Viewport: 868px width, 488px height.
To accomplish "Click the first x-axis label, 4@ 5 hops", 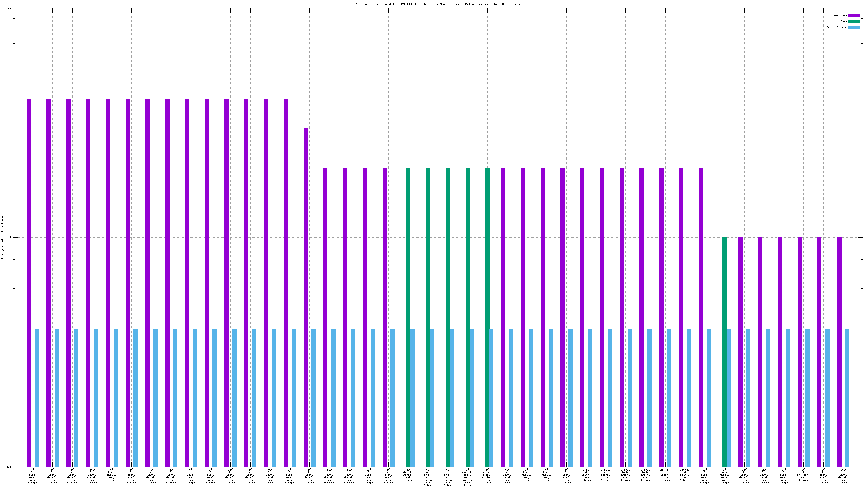I will 32,475.
